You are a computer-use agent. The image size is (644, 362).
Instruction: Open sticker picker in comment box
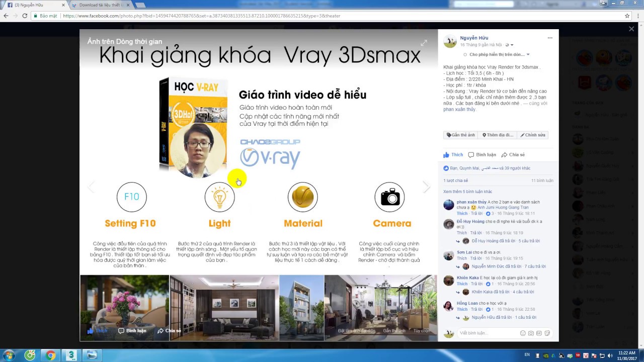click(547, 333)
